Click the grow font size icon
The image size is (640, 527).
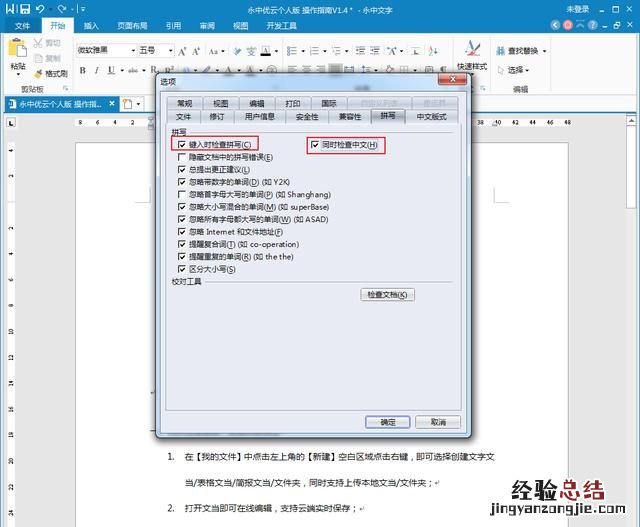coord(182,51)
